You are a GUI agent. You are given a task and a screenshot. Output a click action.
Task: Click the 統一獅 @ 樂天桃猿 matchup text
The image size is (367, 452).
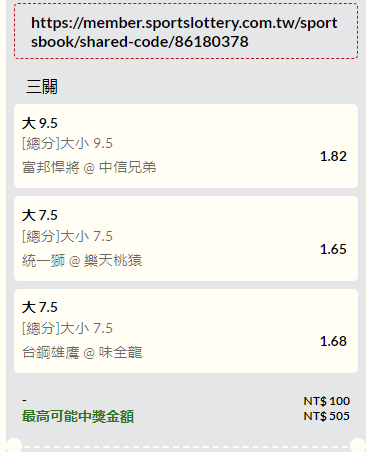point(82,260)
